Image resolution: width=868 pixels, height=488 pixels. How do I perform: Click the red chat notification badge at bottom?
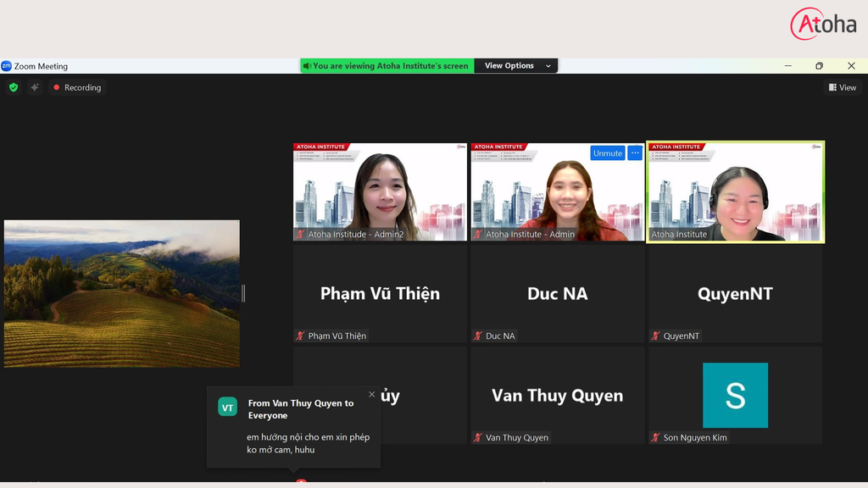[x=302, y=483]
